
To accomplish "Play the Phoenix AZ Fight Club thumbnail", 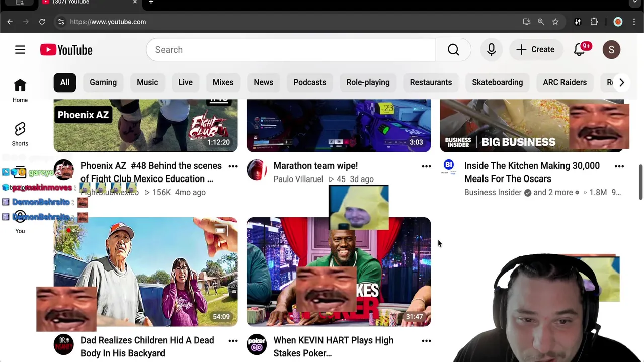I will pos(145,125).
